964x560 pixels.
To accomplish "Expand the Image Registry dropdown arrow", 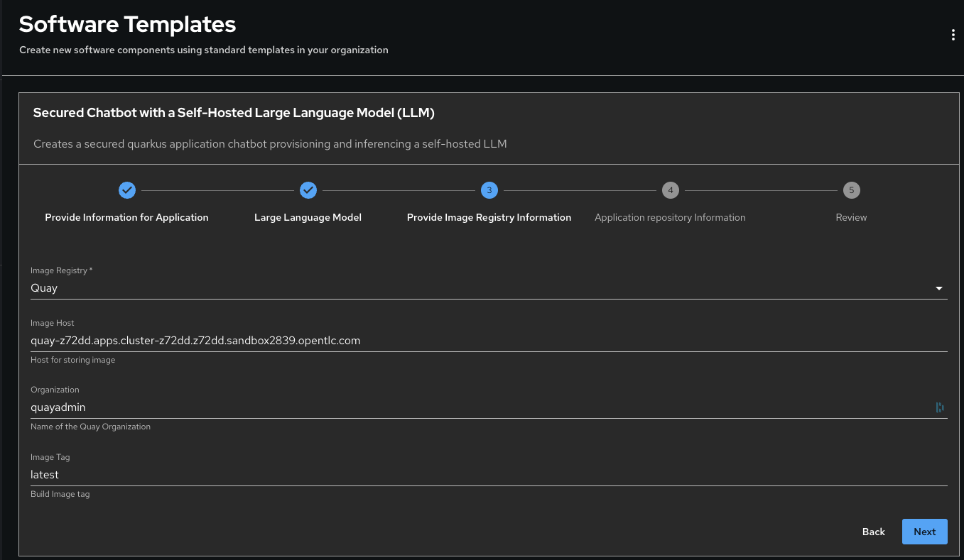I will 938,289.
